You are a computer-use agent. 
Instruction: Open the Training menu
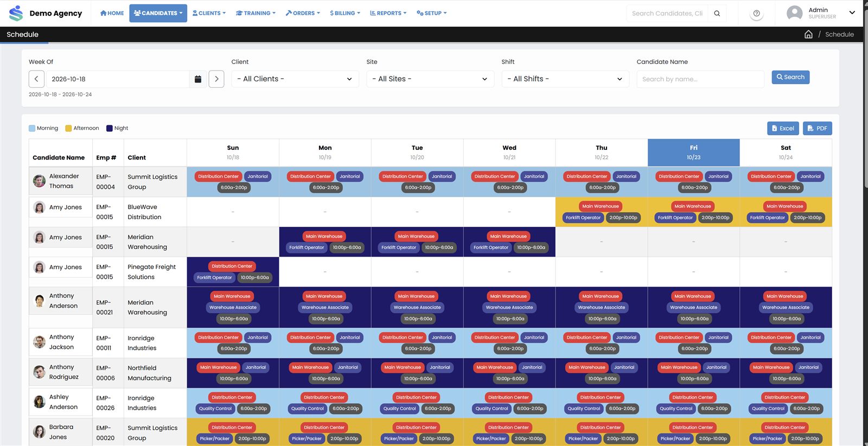click(x=256, y=13)
